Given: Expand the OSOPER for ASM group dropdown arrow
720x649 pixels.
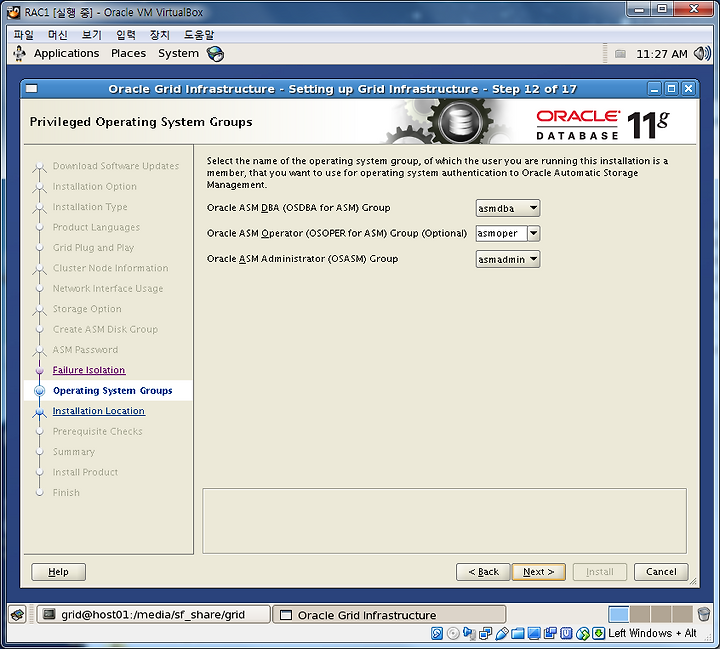Looking at the screenshot, I should (534, 233).
